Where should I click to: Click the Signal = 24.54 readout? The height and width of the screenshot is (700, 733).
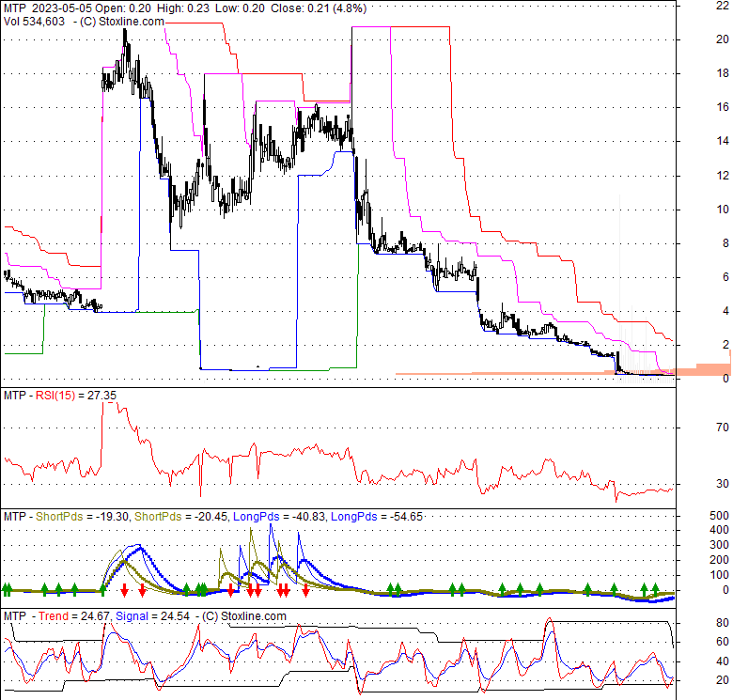(x=152, y=616)
